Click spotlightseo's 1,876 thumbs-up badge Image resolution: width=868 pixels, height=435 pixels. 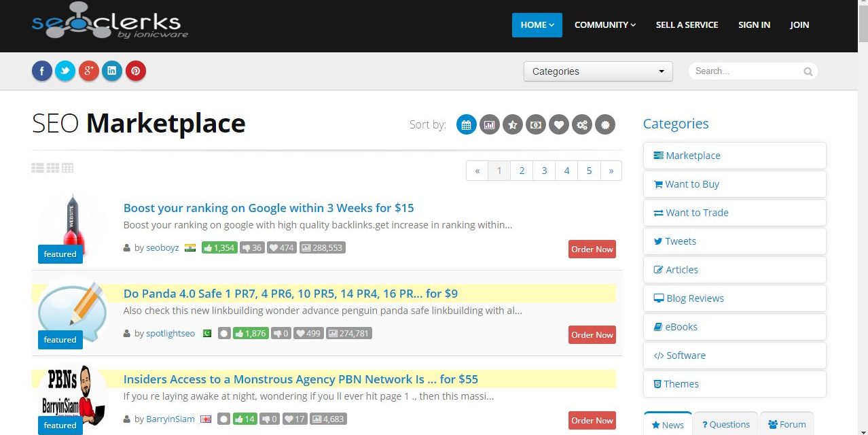251,334
